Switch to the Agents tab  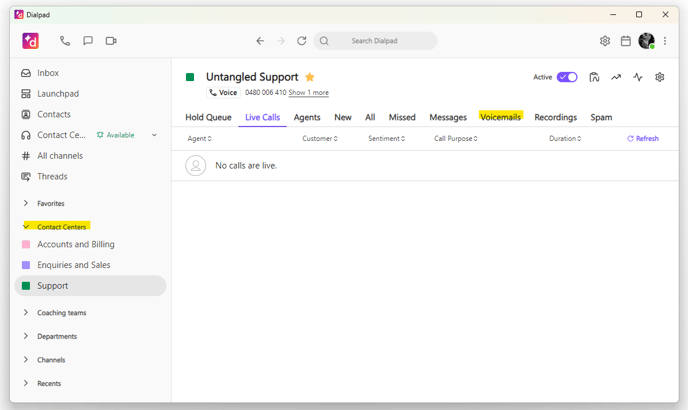(x=307, y=117)
